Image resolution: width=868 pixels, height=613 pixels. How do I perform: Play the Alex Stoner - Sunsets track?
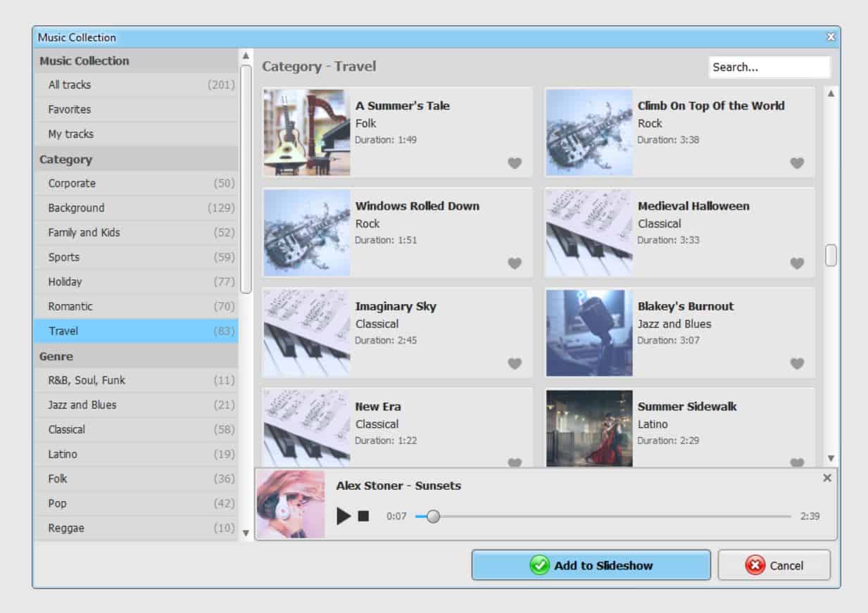[x=344, y=516]
